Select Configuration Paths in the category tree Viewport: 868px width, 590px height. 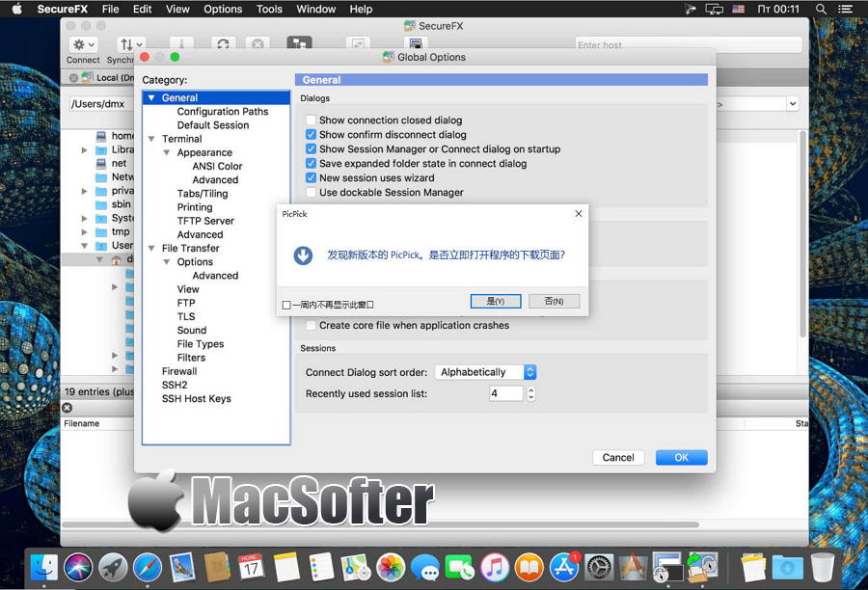click(223, 112)
